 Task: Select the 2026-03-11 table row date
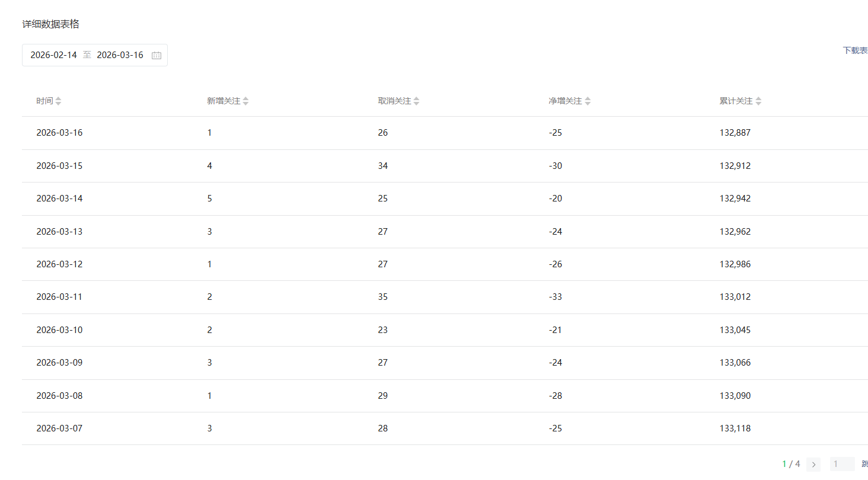pyautogui.click(x=59, y=297)
